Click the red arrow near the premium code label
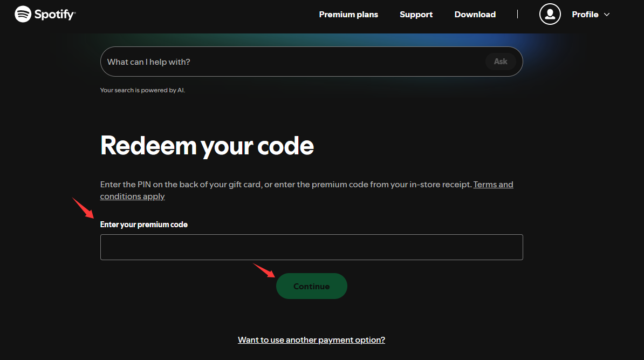The height and width of the screenshot is (360, 644). [x=83, y=208]
